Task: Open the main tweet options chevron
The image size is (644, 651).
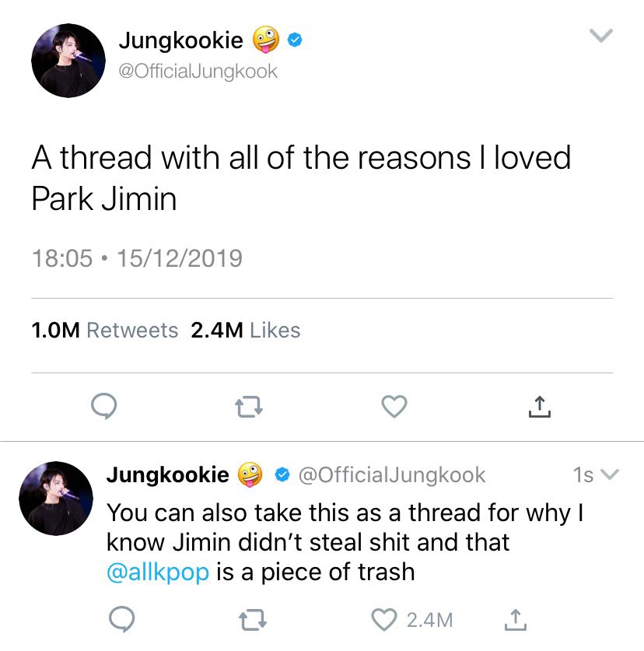Action: 601,35
